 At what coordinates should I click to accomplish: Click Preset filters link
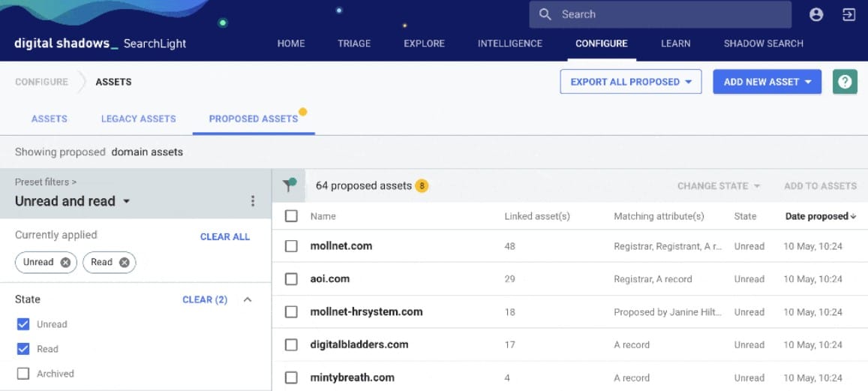coord(46,182)
